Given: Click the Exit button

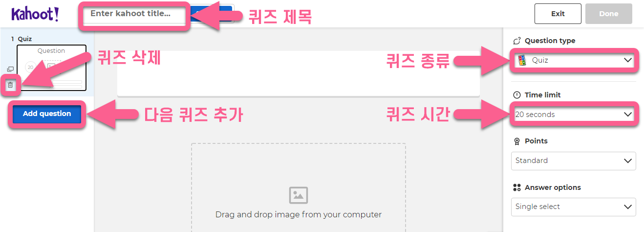Looking at the screenshot, I should click(x=558, y=14).
